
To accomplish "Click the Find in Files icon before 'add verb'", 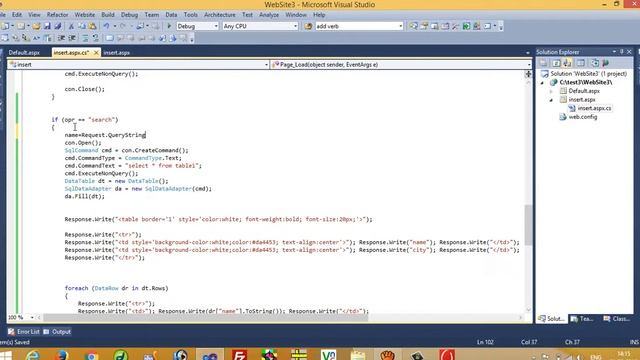I will click(308, 26).
